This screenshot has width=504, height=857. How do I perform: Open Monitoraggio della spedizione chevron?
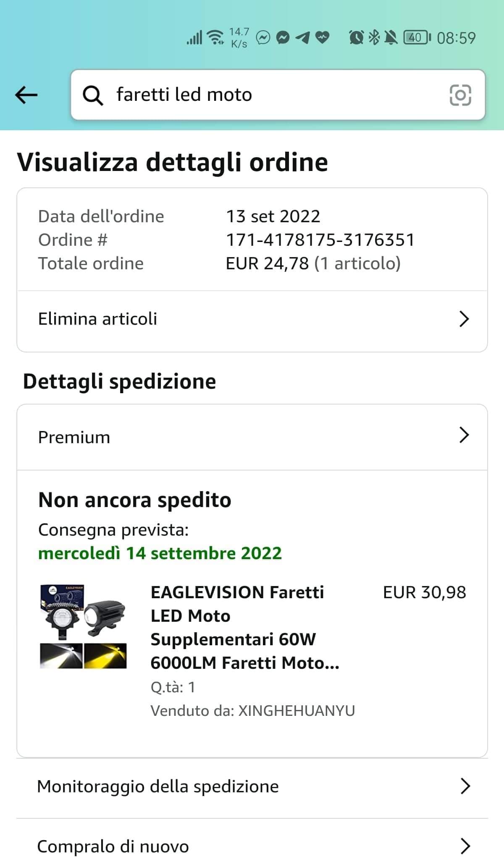pos(465,786)
